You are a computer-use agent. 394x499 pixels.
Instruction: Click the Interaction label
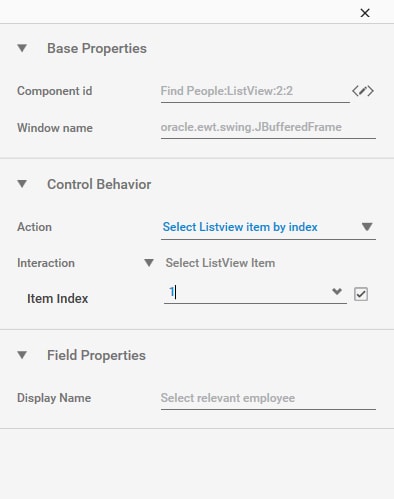tap(46, 263)
